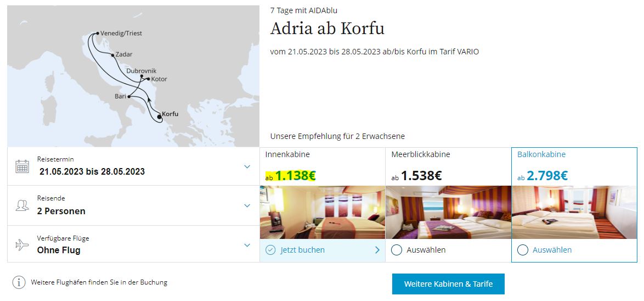644x301 pixels.
Task: Switch to the Balkonkabine cabin tab
Action: click(574, 166)
